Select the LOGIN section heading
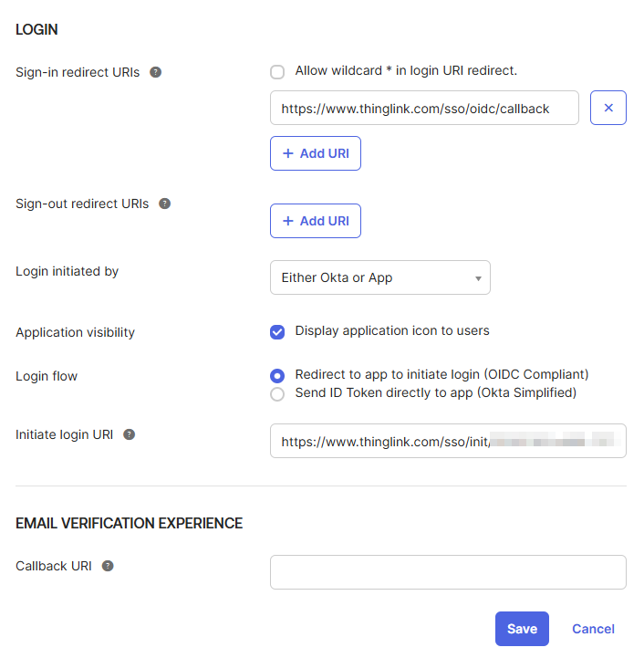The image size is (644, 658). (36, 30)
